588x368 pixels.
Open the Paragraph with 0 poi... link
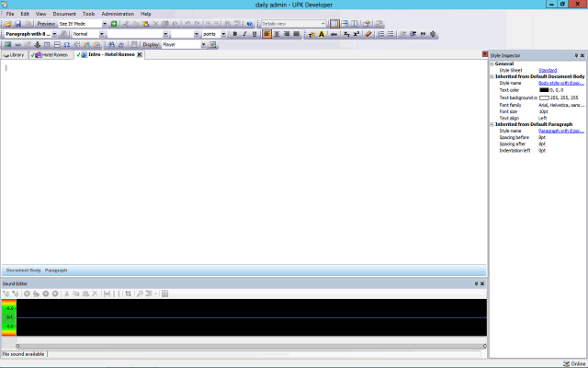(x=561, y=131)
